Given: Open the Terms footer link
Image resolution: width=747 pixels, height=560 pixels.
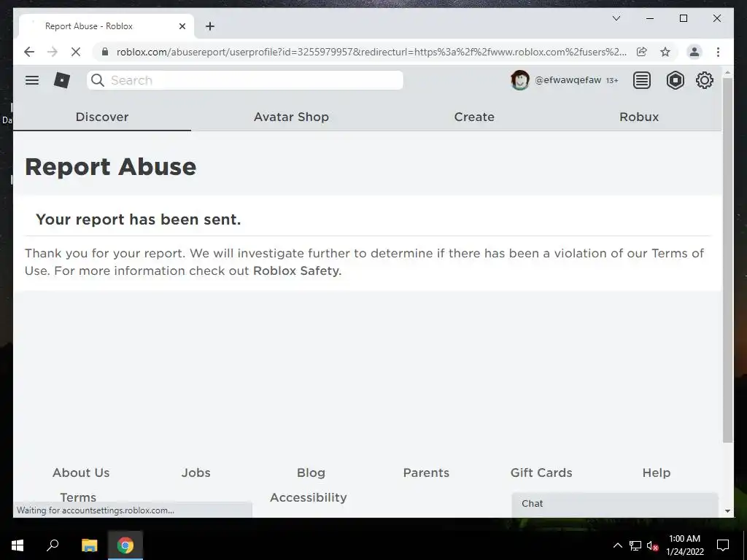Looking at the screenshot, I should [78, 497].
